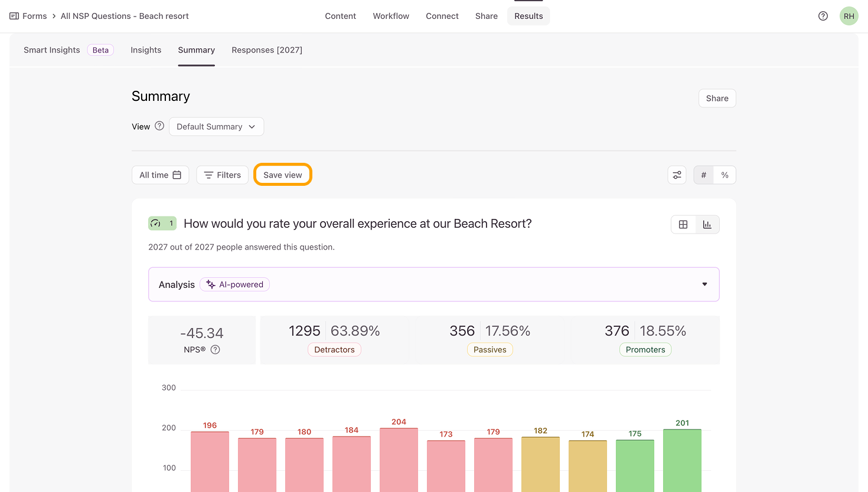Open summary settings sliders icon
The width and height of the screenshot is (868, 492).
677,175
